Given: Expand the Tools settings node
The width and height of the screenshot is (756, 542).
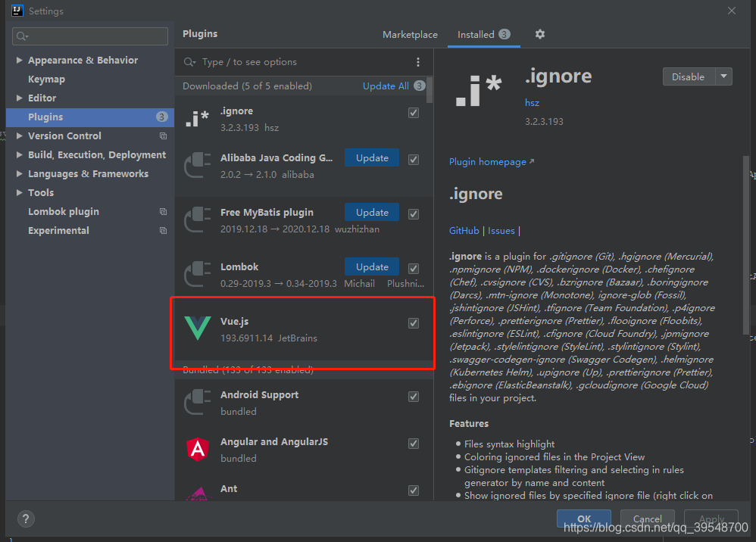Looking at the screenshot, I should (19, 193).
